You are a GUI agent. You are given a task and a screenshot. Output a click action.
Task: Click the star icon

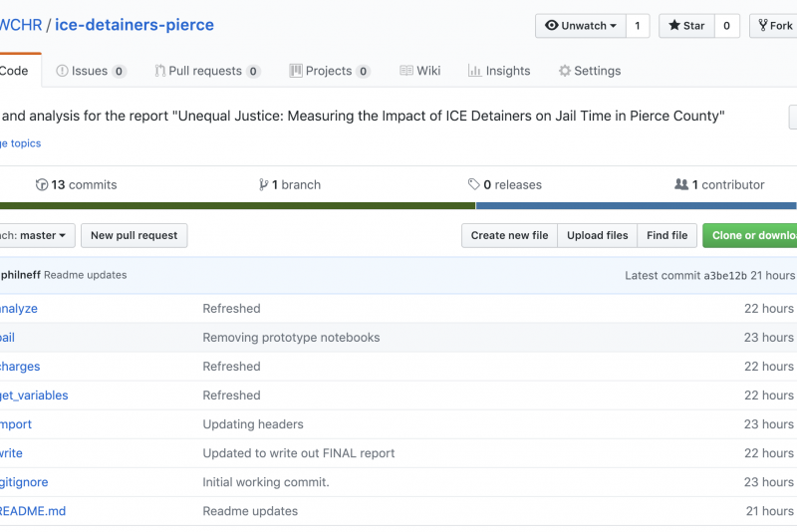pos(674,26)
